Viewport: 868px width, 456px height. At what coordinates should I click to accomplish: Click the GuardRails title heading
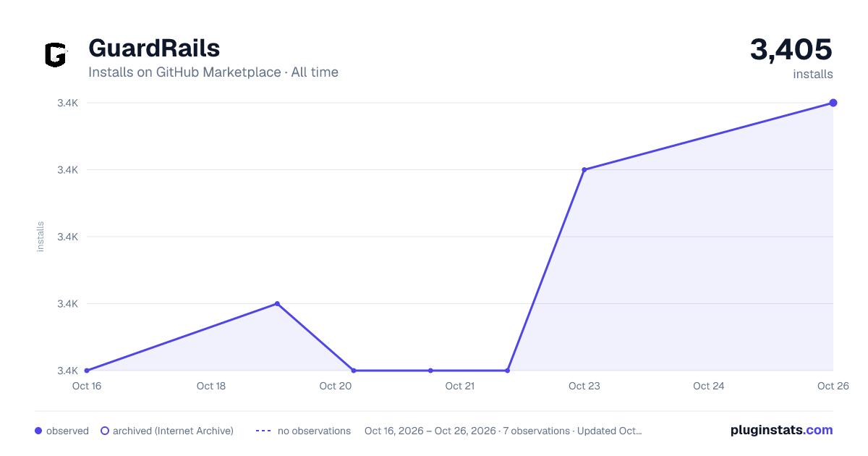tap(154, 48)
